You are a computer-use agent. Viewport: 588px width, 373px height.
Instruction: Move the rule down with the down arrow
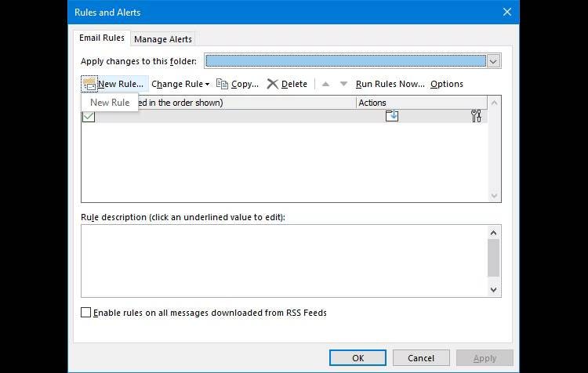pyautogui.click(x=343, y=84)
